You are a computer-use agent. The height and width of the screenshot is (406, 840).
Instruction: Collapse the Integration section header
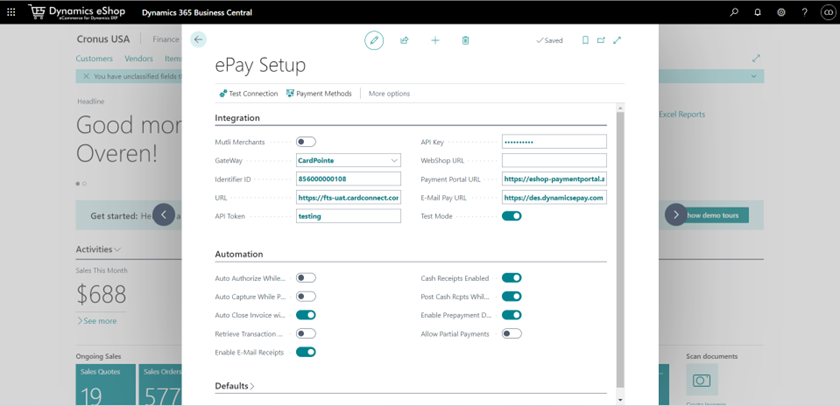[x=237, y=118]
